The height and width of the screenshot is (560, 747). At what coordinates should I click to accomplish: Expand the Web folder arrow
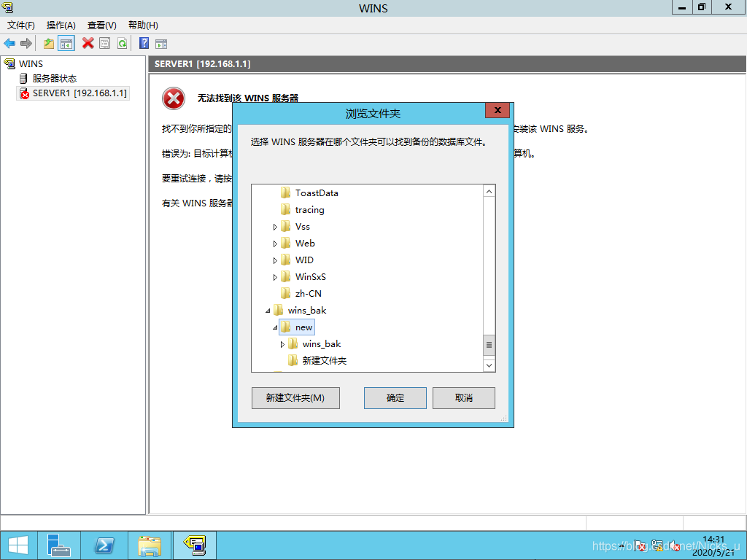pyautogui.click(x=275, y=244)
